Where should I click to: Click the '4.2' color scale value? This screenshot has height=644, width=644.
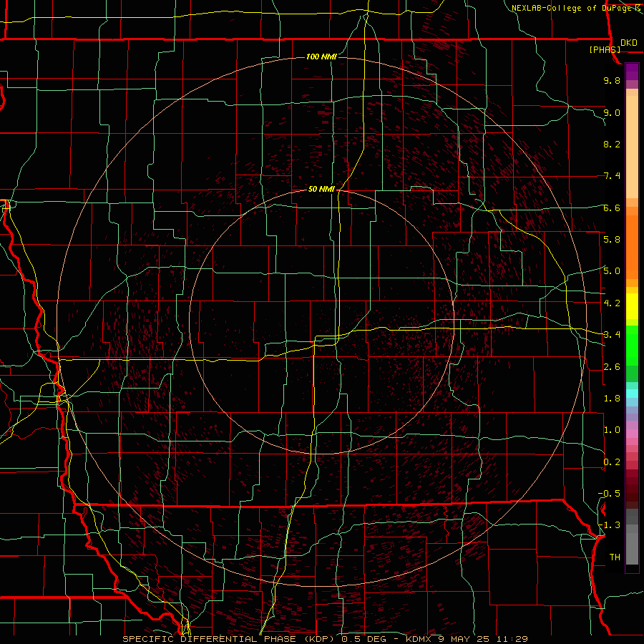(x=612, y=303)
